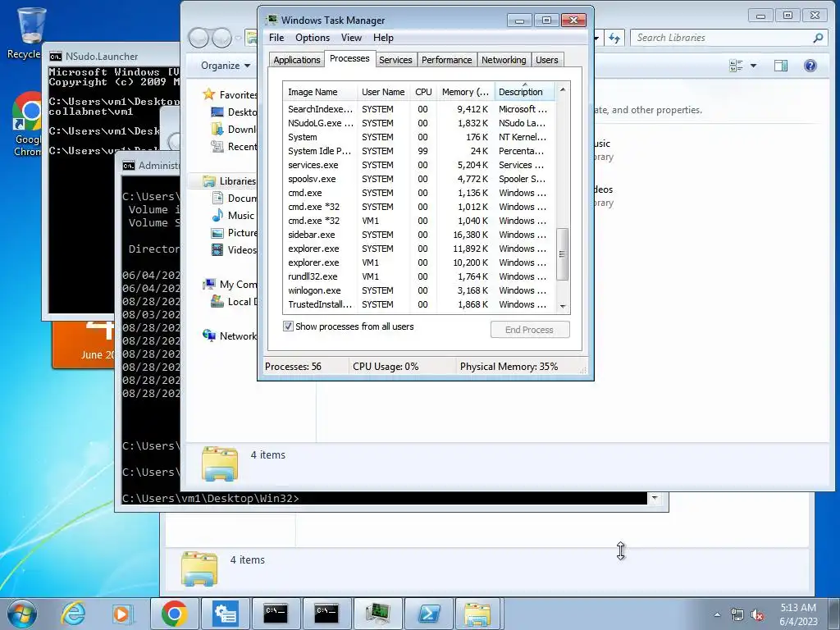Select explorer.exe row owned by VM1
The height and width of the screenshot is (630, 840).
tap(419, 262)
